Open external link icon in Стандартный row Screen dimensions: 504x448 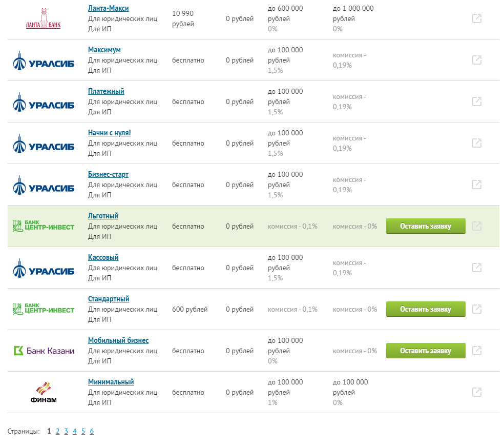477,309
